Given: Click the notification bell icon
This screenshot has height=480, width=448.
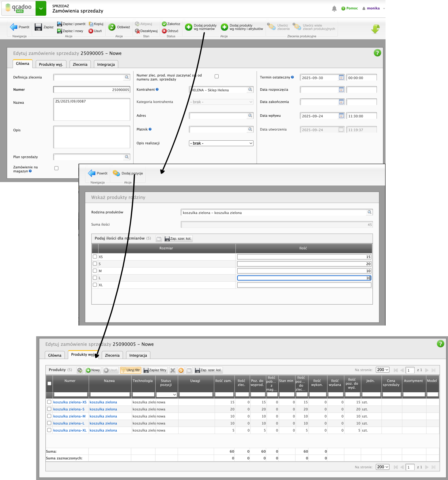Looking at the screenshot, I should pyautogui.click(x=334, y=9).
